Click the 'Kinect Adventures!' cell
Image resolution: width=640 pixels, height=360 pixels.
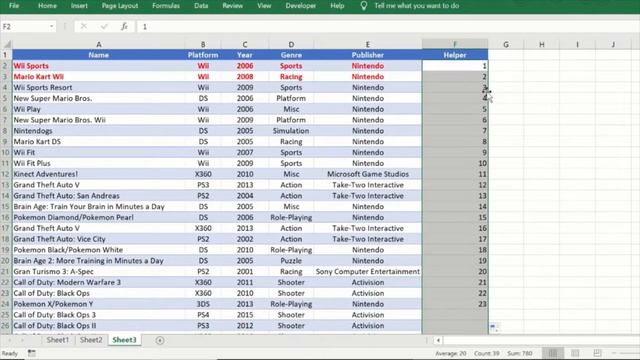coord(99,174)
